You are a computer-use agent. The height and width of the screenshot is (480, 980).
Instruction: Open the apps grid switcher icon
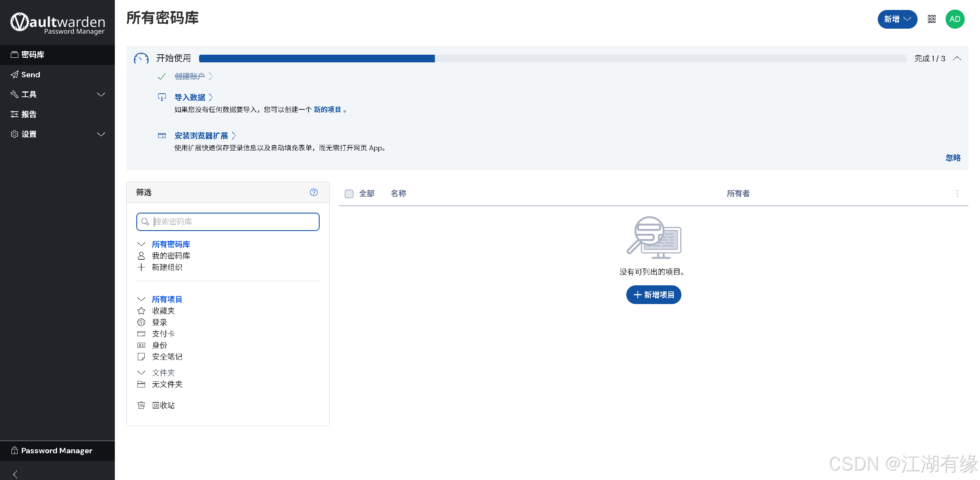[931, 19]
